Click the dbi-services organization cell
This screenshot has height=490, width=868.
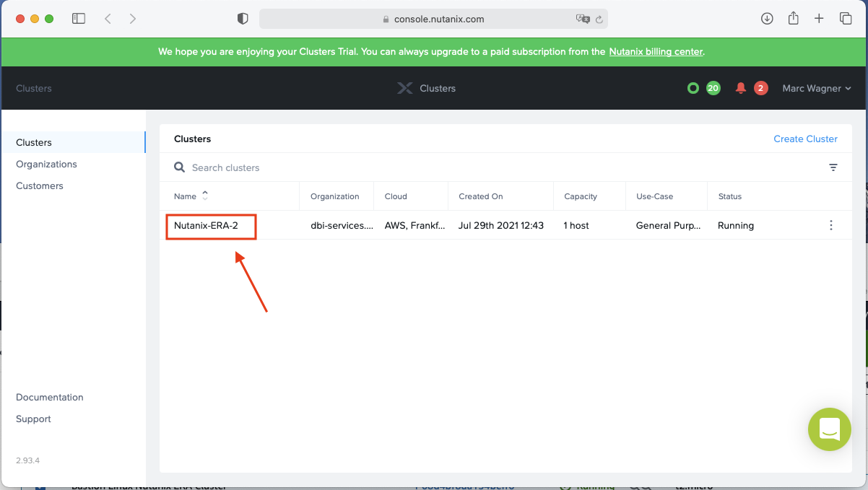(x=342, y=225)
